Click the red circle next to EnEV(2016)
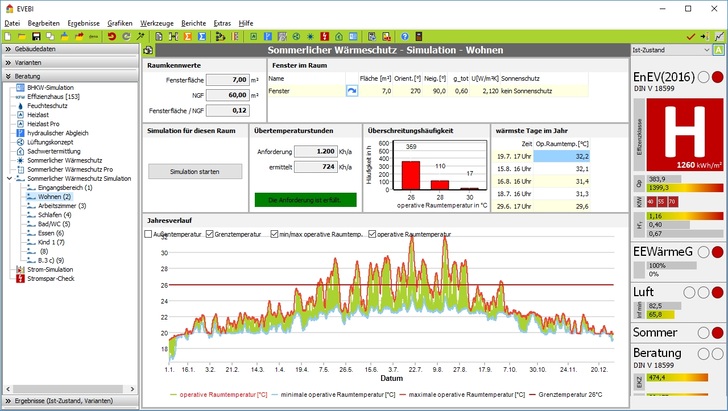This screenshot has height=411, width=728. [x=717, y=78]
